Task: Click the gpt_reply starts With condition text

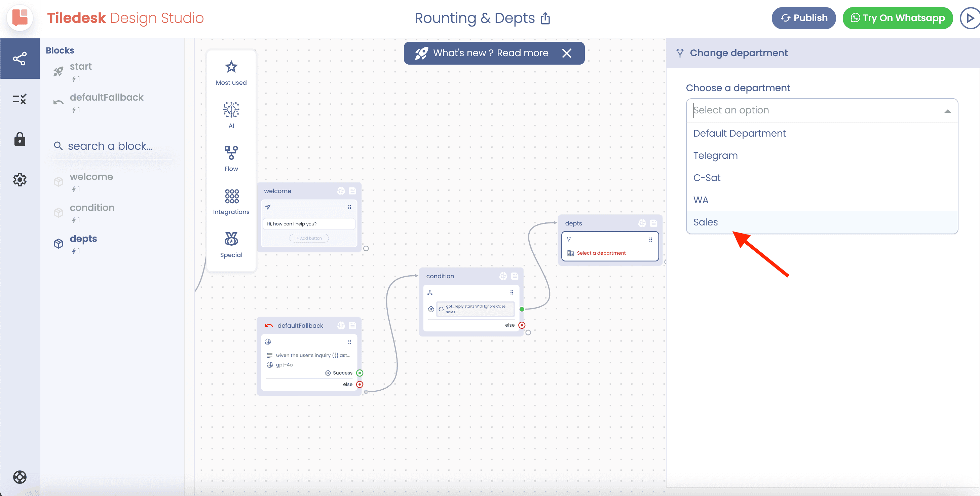Action: coord(476,309)
